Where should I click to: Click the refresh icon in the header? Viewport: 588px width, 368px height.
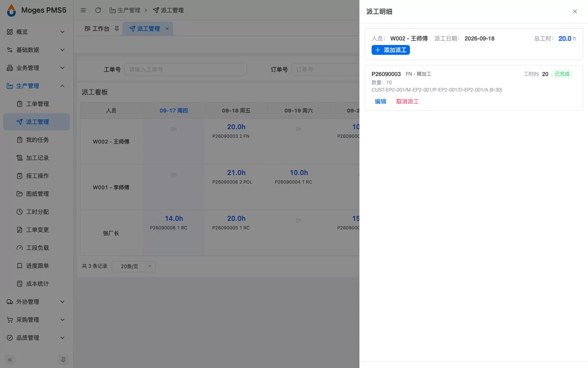click(x=98, y=10)
